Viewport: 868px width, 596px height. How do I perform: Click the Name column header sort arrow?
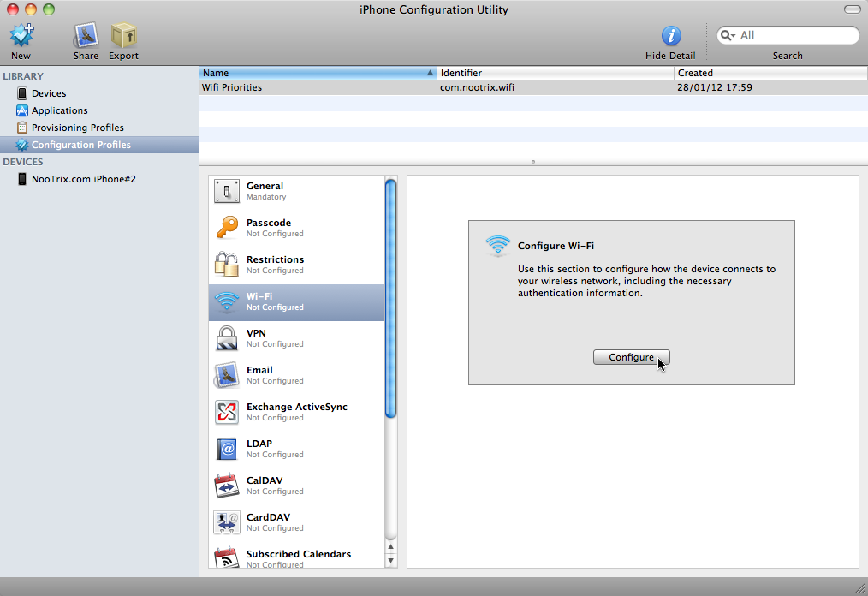click(430, 73)
